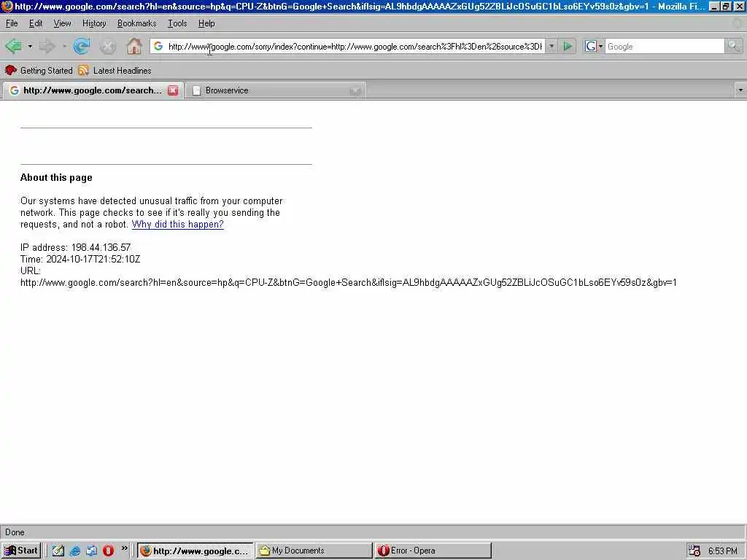This screenshot has height=560, width=747.
Task: Expand the address bar history dropdown
Action: click(551, 46)
